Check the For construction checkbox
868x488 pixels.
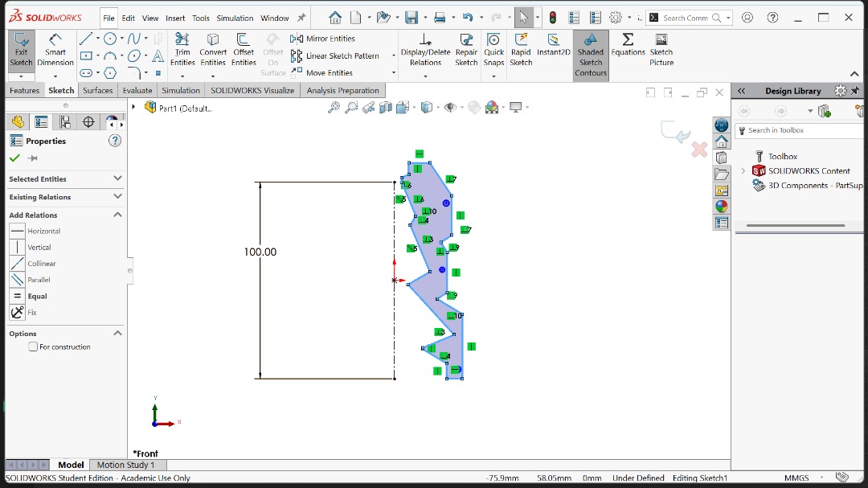[33, 347]
